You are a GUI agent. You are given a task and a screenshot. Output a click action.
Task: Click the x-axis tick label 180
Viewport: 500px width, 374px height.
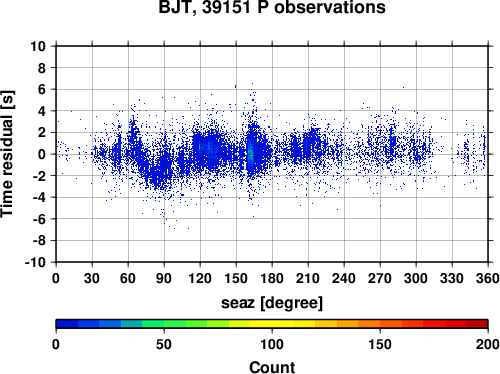272,278
